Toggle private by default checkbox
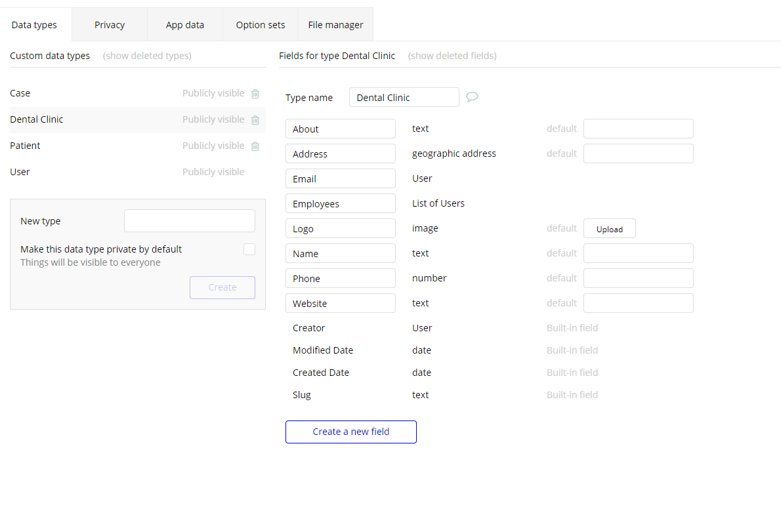The image size is (781, 532). pyautogui.click(x=249, y=249)
